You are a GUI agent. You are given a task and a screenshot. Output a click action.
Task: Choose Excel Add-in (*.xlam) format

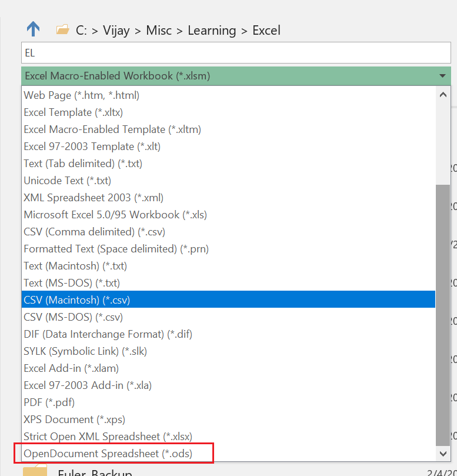tap(228, 368)
